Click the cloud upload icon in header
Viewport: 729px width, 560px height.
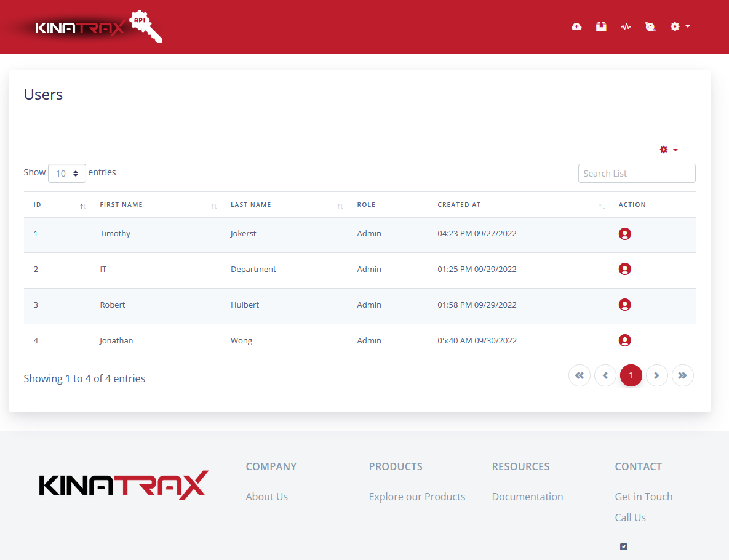click(x=576, y=26)
